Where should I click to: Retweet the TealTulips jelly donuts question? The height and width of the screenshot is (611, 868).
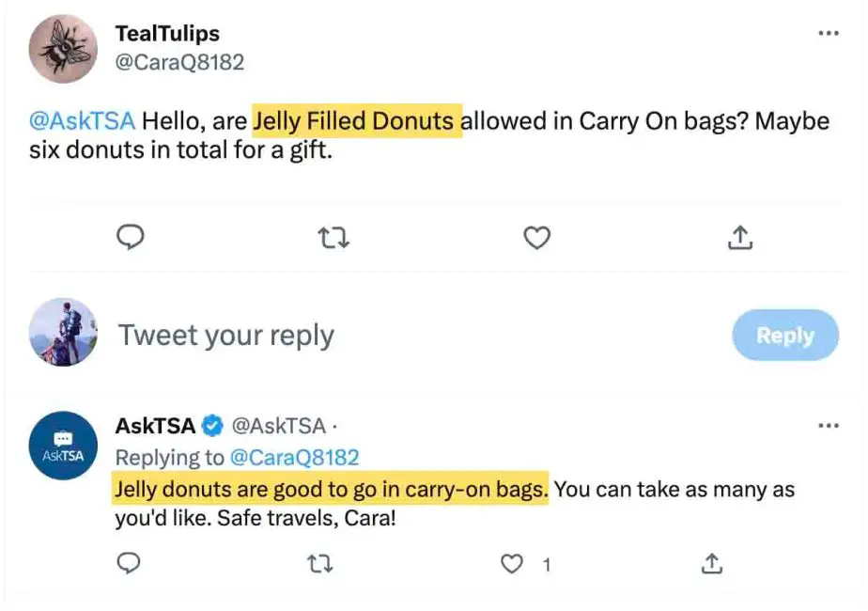tap(333, 239)
